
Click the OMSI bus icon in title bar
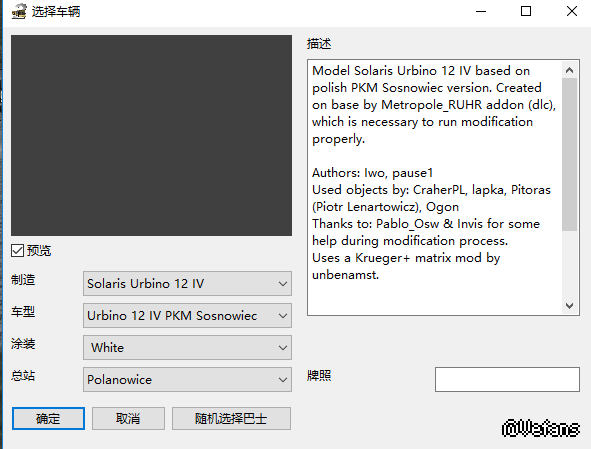coord(18,12)
